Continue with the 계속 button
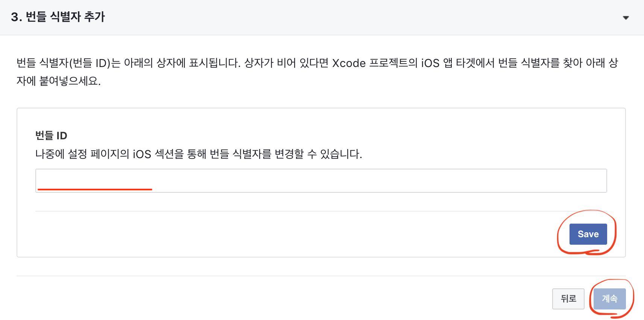The width and height of the screenshot is (644, 320). [609, 299]
